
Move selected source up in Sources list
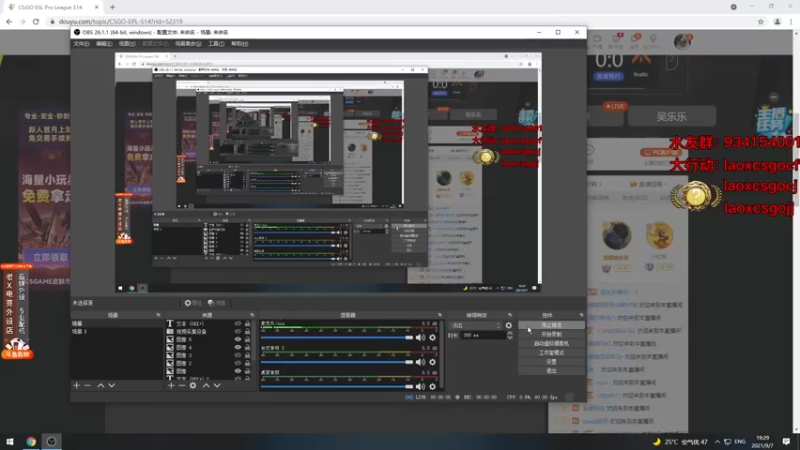click(x=206, y=386)
